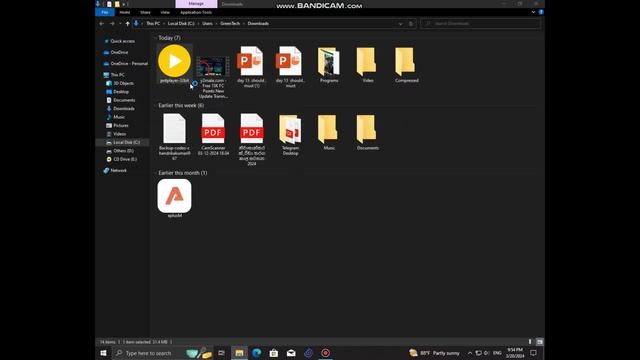Select Documents in navigation pane
Screen dimensions: 640x360
[124, 100]
